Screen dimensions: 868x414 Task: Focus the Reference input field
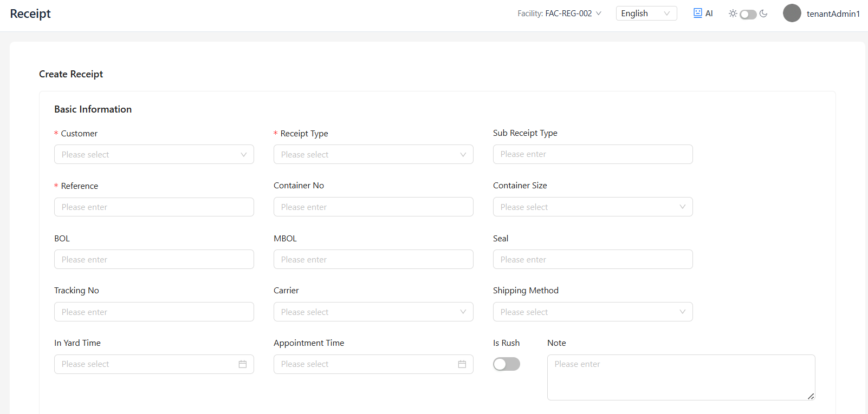pos(154,207)
